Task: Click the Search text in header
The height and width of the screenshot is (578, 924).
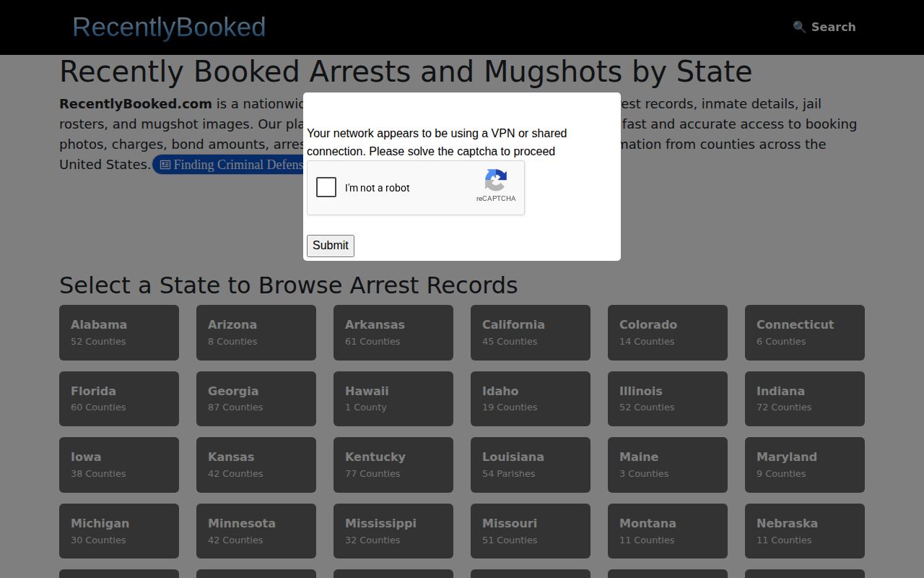Action: coord(833,27)
